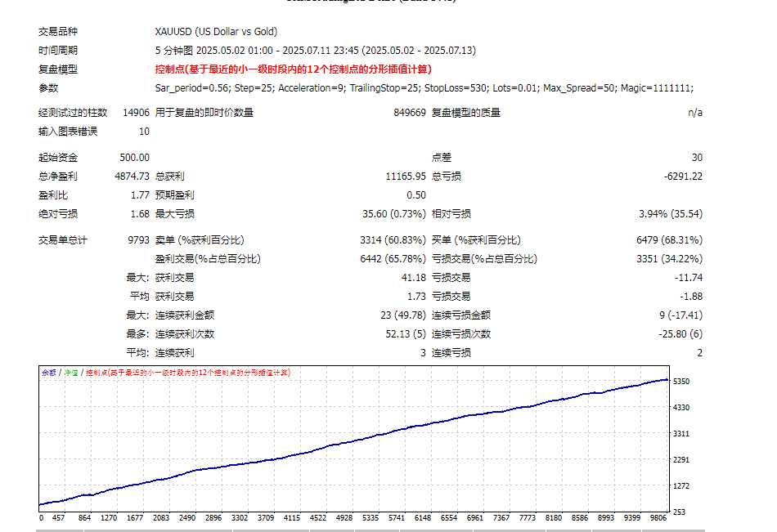
Task: Click absolute drawdown value 1.68
Action: (140, 214)
